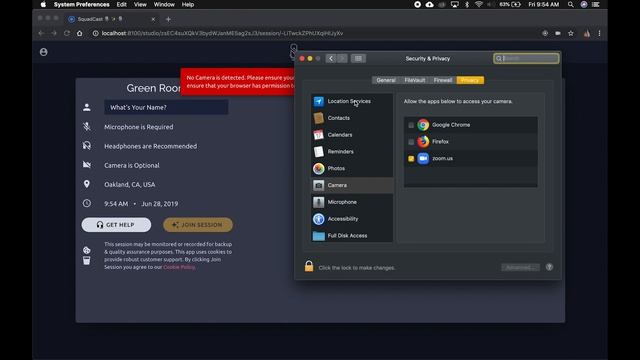Click the clock icon
This screenshot has width=640, height=360.
tap(87, 203)
